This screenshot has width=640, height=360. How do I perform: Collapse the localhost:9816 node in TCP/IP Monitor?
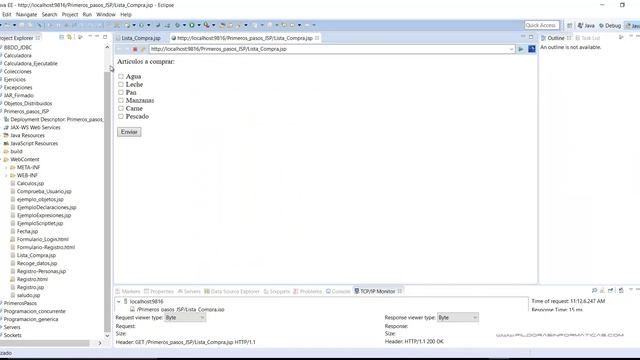(119, 302)
